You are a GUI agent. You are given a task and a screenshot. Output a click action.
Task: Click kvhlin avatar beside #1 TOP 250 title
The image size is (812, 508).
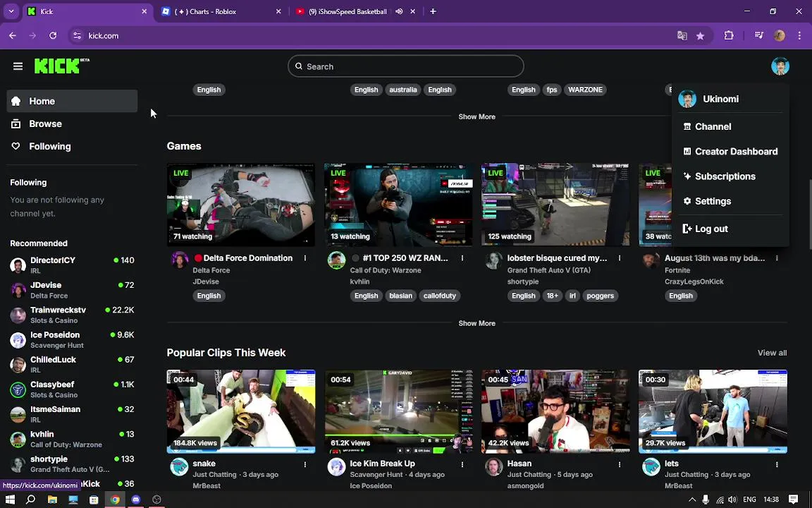click(337, 260)
